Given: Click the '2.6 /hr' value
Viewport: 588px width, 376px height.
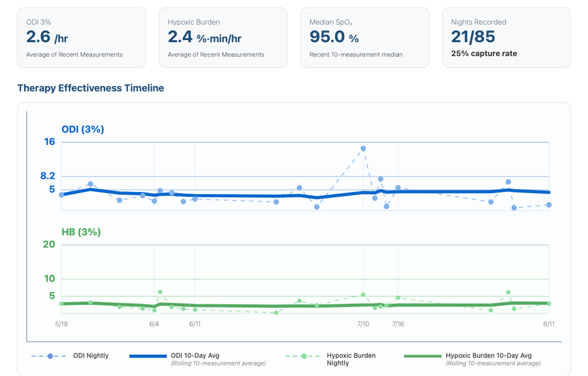Looking at the screenshot, I should click(47, 37).
